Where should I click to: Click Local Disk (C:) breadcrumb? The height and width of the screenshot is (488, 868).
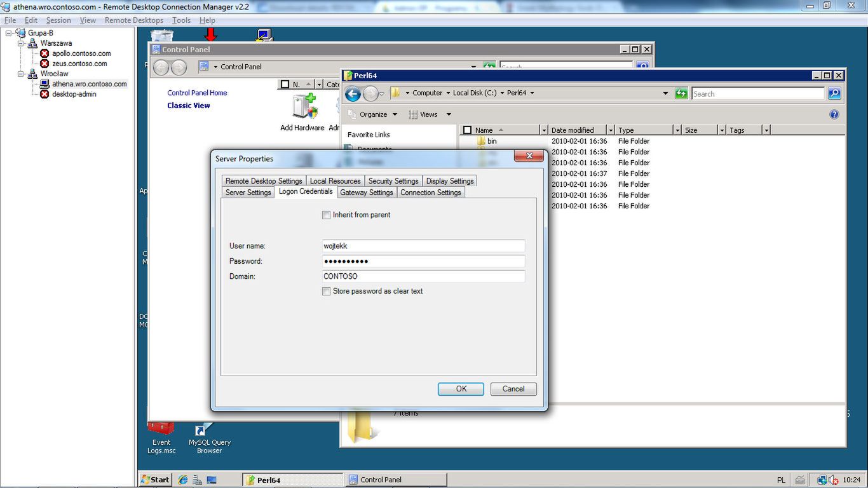[x=475, y=93]
